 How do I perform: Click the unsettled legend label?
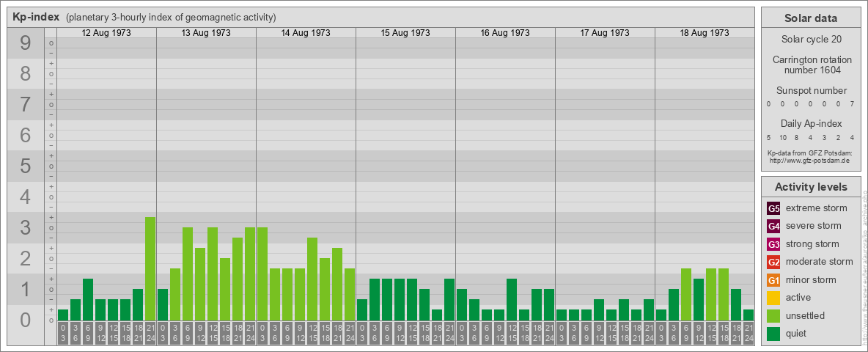[x=806, y=316]
